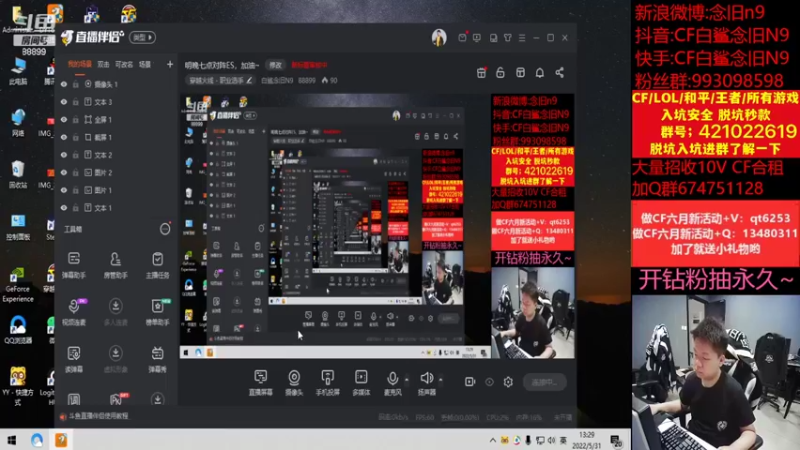Add 摄像头 camera source

(294, 382)
